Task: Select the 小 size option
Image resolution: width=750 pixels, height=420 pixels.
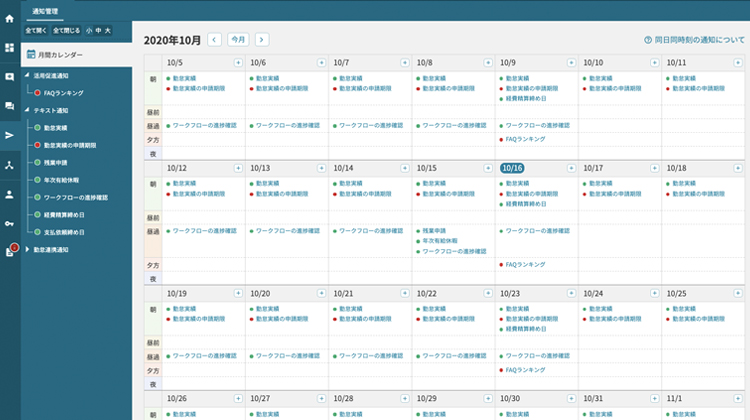Action: (89, 31)
